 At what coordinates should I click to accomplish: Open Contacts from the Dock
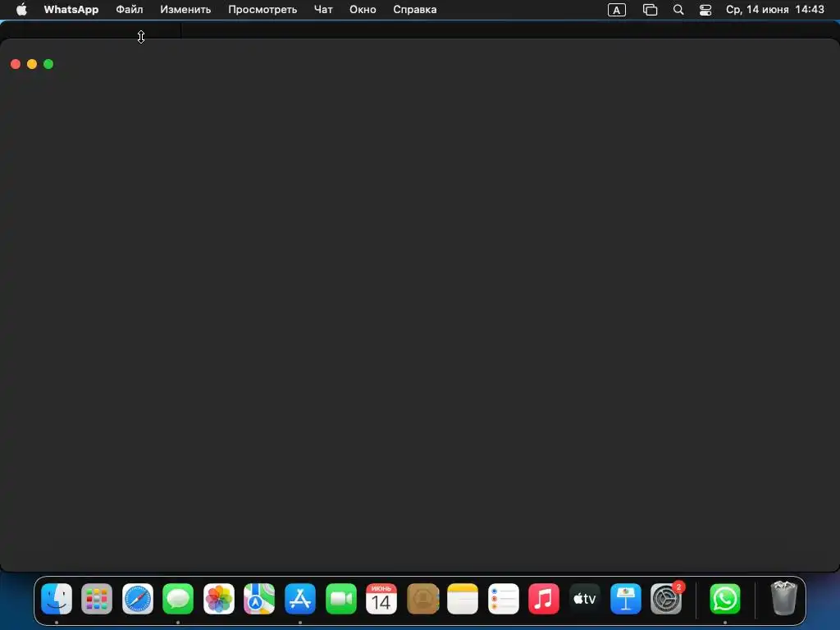[x=422, y=598]
